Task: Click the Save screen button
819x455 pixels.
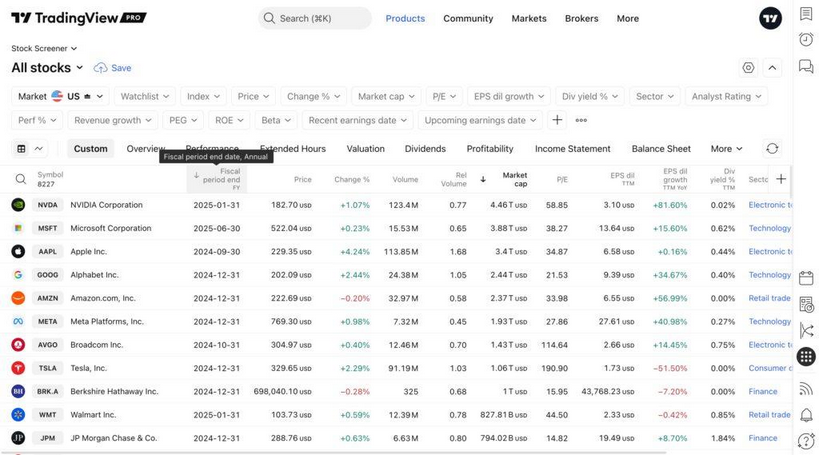Action: [113, 68]
